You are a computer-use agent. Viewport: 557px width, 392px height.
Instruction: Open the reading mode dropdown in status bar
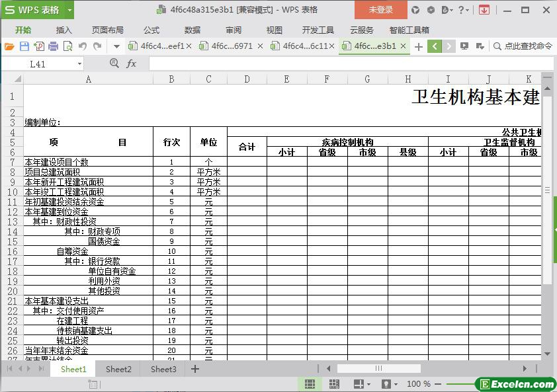pyautogui.click(x=368, y=385)
